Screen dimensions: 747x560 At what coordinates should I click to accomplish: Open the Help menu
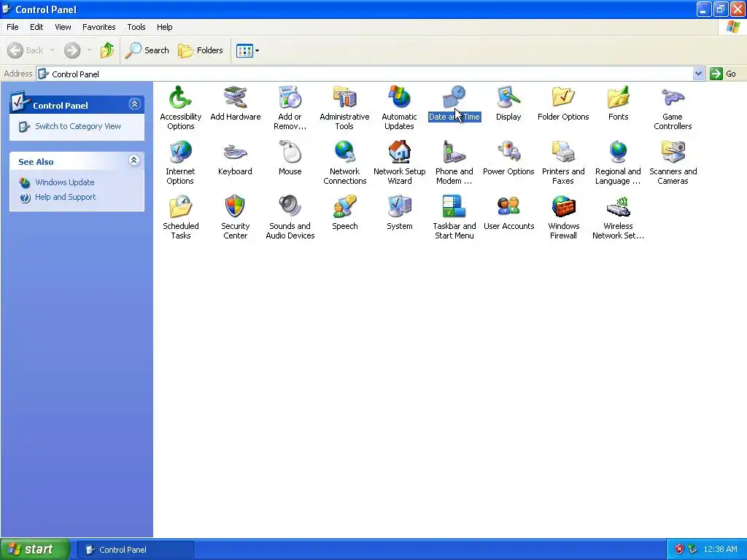click(164, 27)
